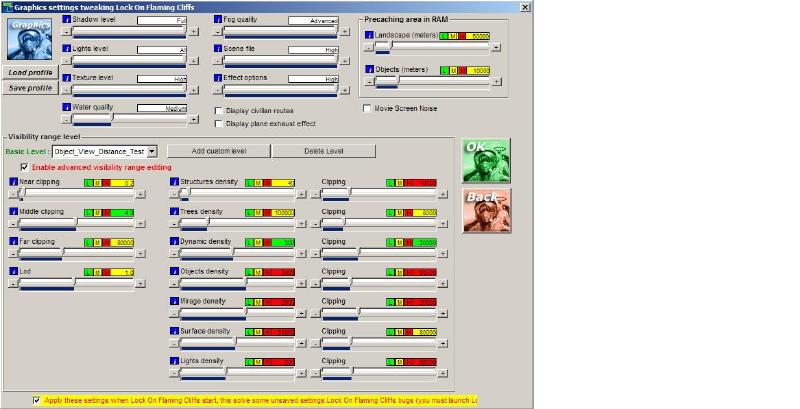Click the Load profile button
This screenshot has width=800, height=409.
(30, 72)
